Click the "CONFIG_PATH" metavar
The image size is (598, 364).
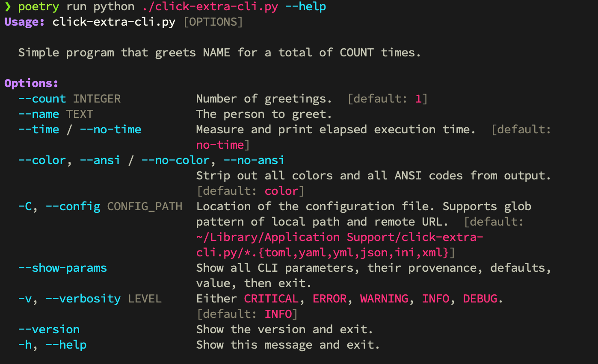(145, 206)
